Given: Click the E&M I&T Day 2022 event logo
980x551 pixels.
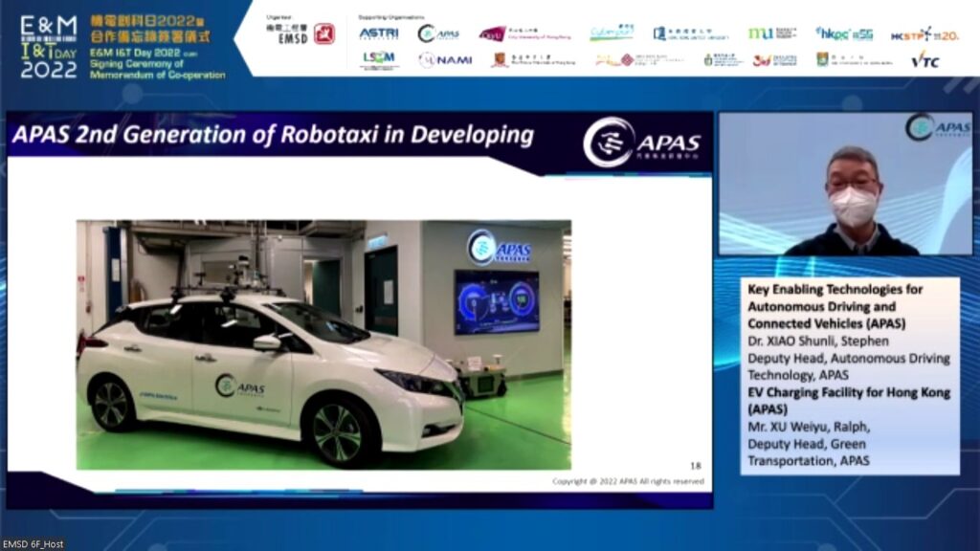Looking at the screenshot, I should (49, 47).
